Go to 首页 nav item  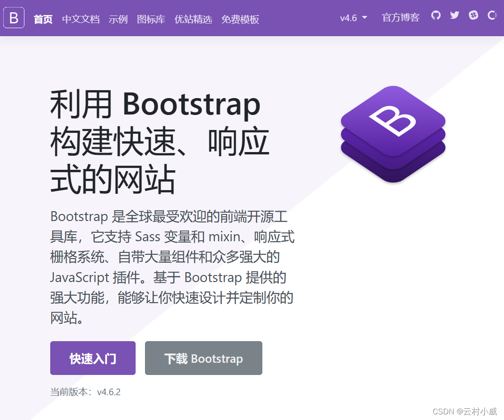(x=43, y=19)
